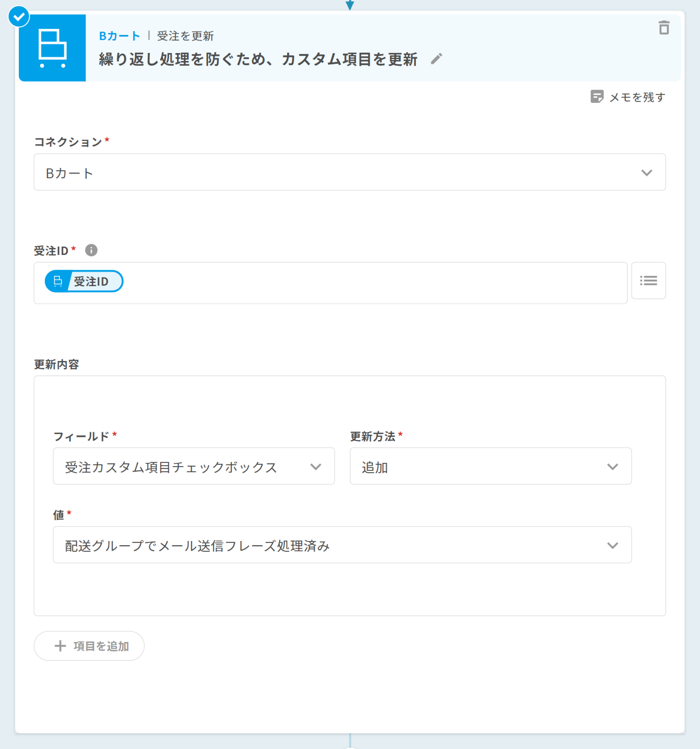This screenshot has width=700, height=749.
Task: Click the blue checkmark status badge
Action: (x=19, y=17)
